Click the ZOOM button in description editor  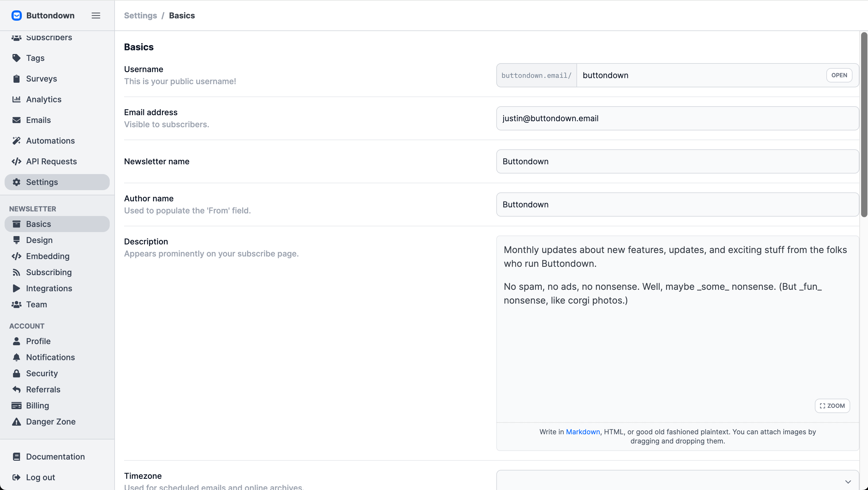(832, 406)
